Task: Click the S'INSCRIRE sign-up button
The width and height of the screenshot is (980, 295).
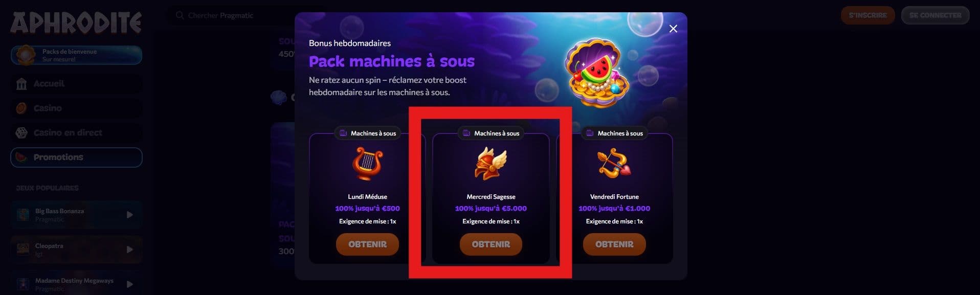Action: point(867,15)
